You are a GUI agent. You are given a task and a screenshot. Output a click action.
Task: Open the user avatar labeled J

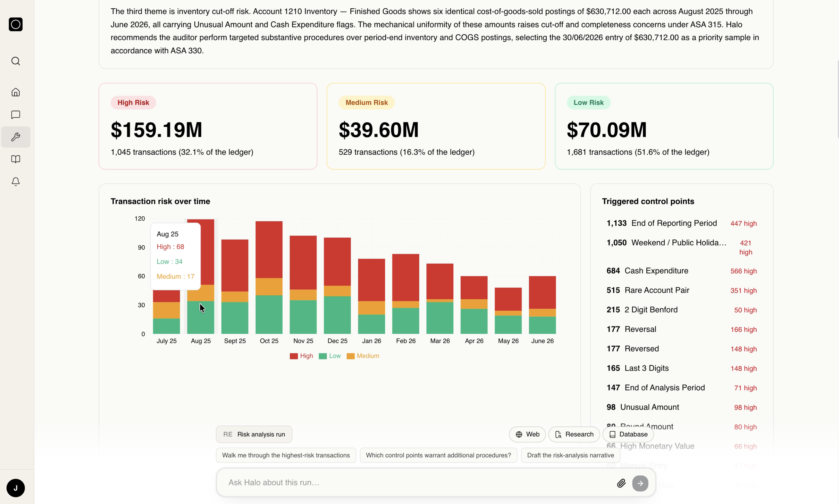[x=16, y=488]
